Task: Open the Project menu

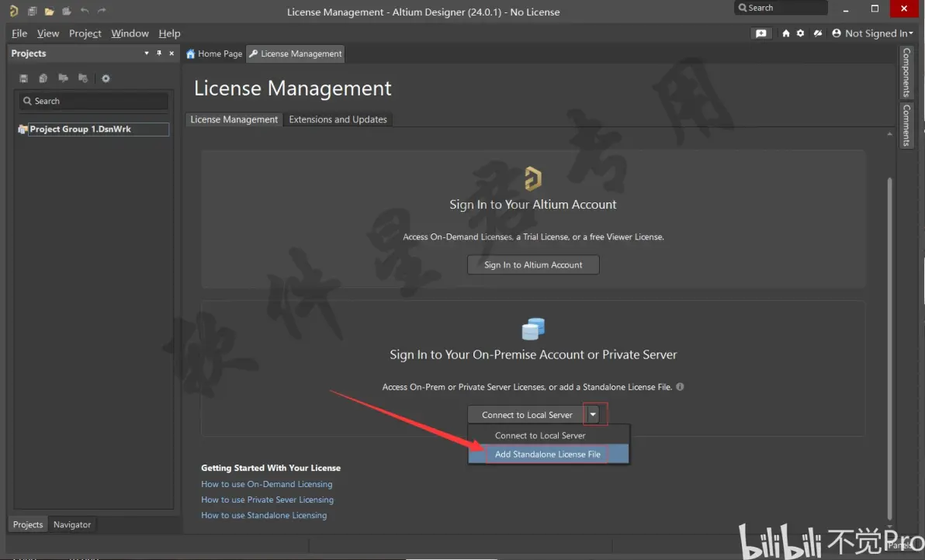Action: point(85,33)
